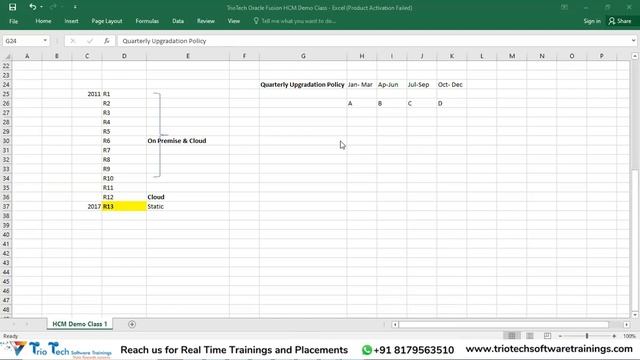This screenshot has height=360, width=640.
Task: Select column D header
Action: [x=124, y=56]
